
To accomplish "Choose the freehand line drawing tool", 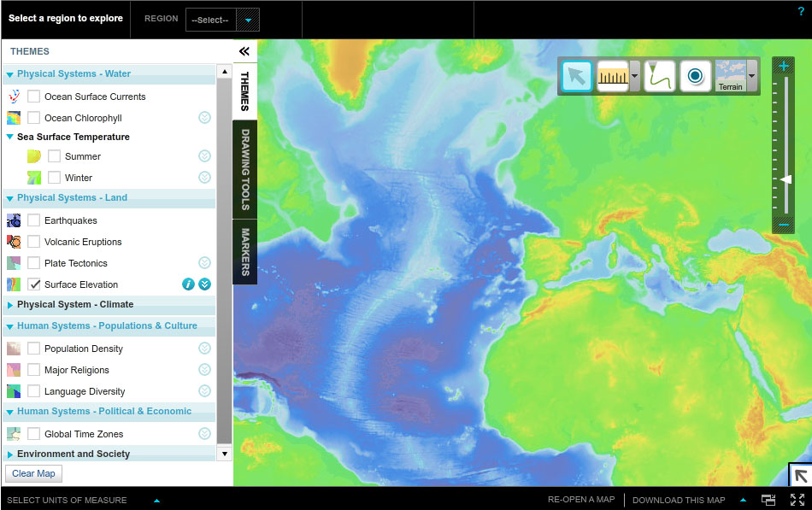I will coord(659,76).
